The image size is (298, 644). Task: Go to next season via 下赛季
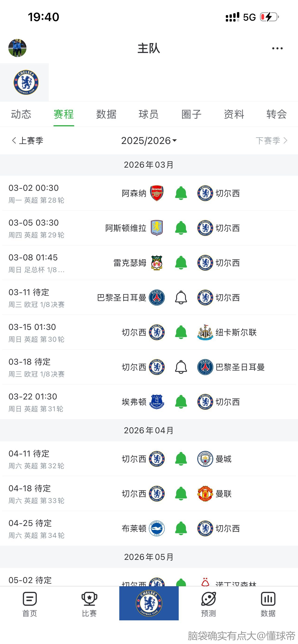[272, 140]
